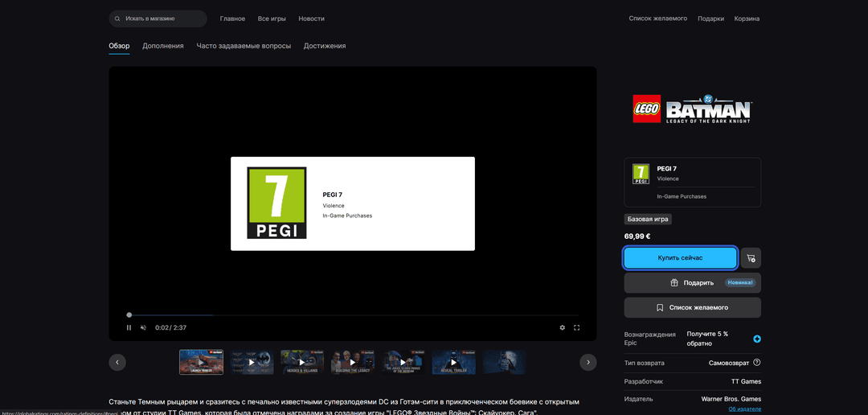Click the search magnifier icon

click(117, 18)
